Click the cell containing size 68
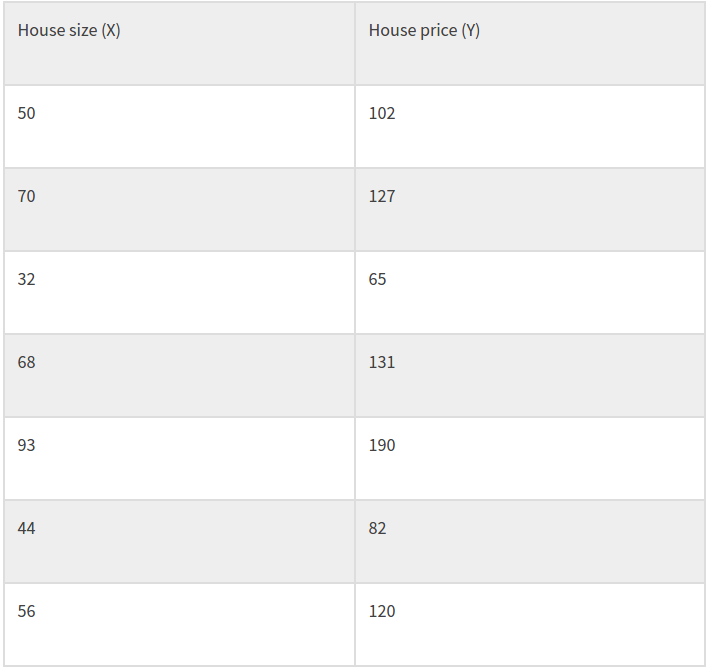This screenshot has height=671, width=711. (27, 363)
